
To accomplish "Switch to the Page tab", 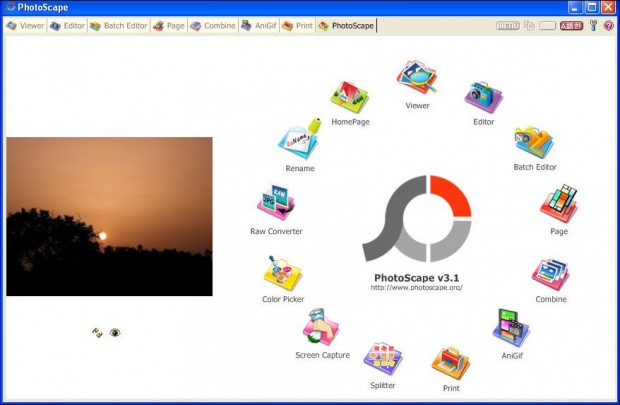I will coord(169,26).
